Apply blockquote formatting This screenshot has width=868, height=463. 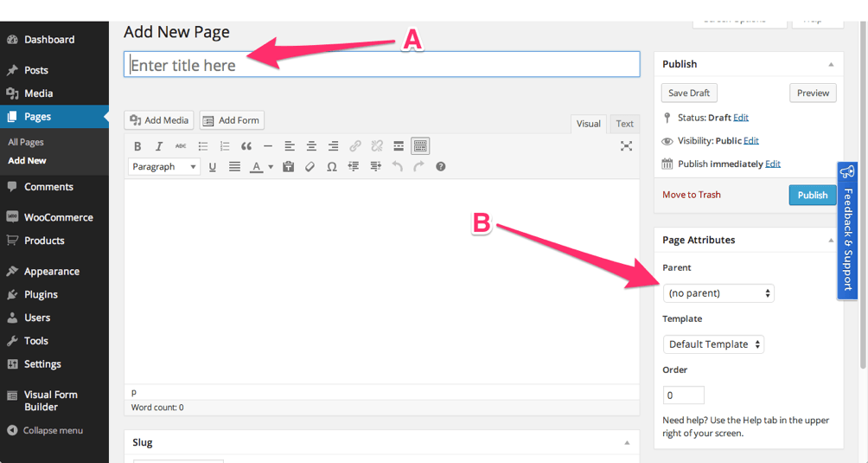point(246,146)
